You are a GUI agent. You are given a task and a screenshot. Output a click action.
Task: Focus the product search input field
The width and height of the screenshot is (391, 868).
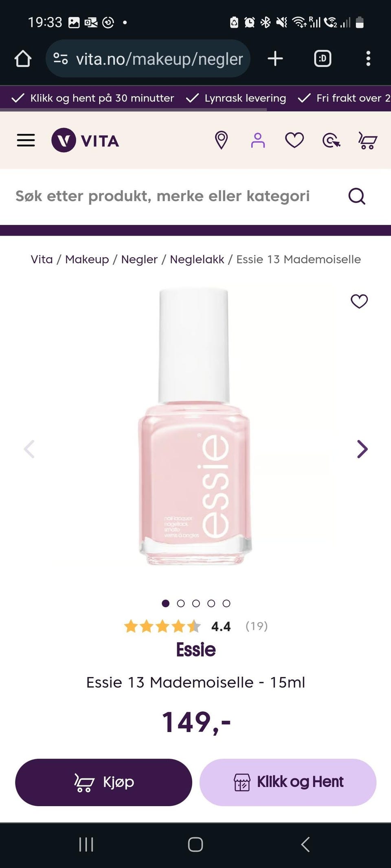179,196
